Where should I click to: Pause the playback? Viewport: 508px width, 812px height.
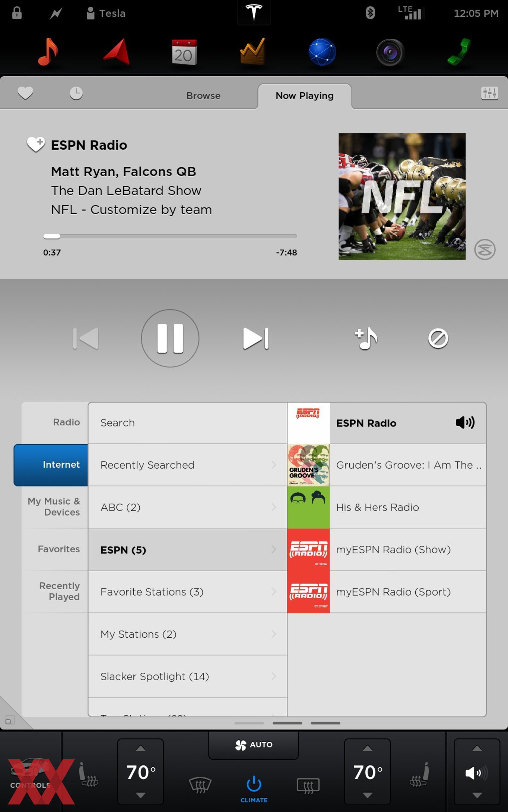click(x=170, y=338)
